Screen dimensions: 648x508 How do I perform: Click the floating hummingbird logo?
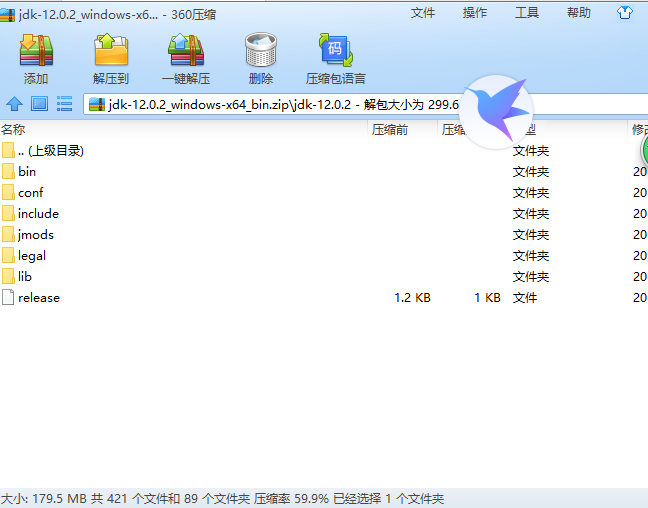coord(496,111)
